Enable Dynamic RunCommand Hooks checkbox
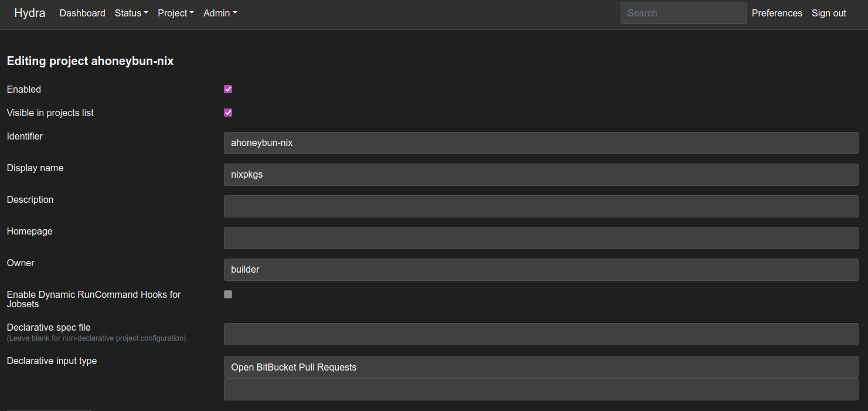 pyautogui.click(x=228, y=294)
